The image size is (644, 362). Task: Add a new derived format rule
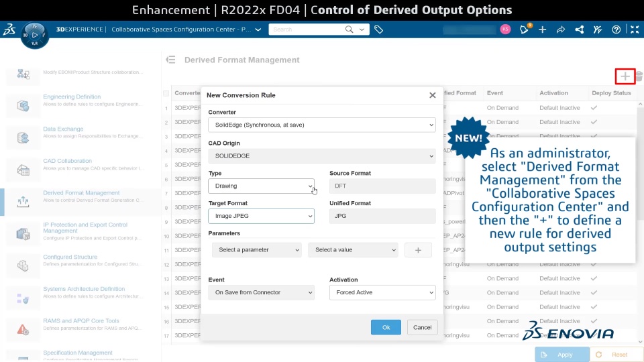coord(625,76)
